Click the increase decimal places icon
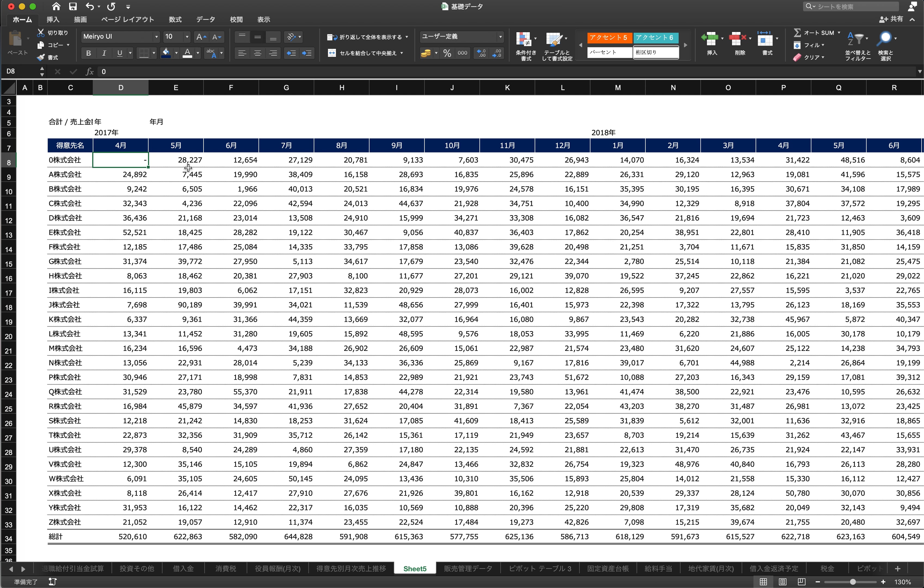Screen dimensions: 924x588 [481, 53]
